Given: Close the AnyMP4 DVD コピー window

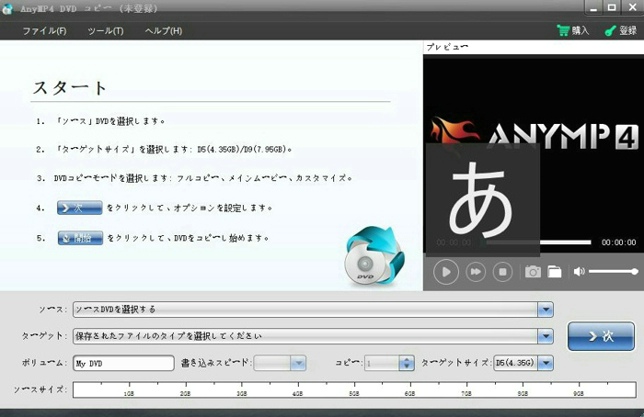Looking at the screenshot, I should click(632, 7).
